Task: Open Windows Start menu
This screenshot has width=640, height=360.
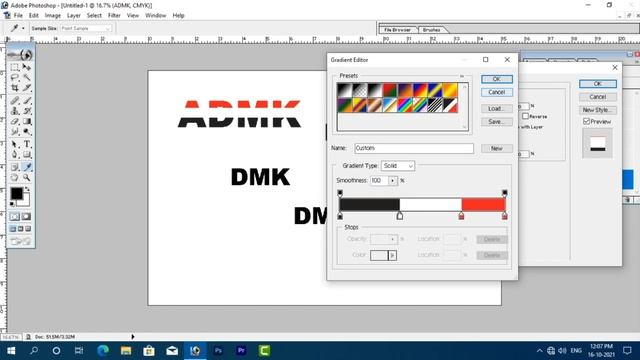Action: coord(11,351)
